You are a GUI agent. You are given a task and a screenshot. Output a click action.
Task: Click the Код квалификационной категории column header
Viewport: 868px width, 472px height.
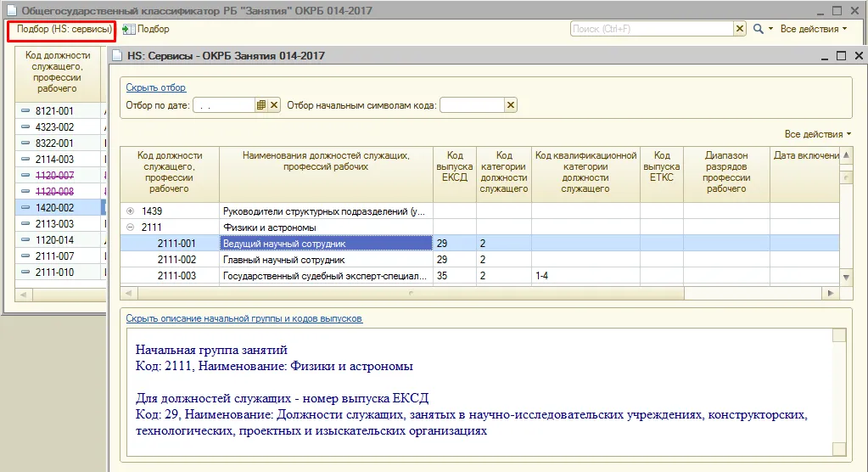[585, 174]
